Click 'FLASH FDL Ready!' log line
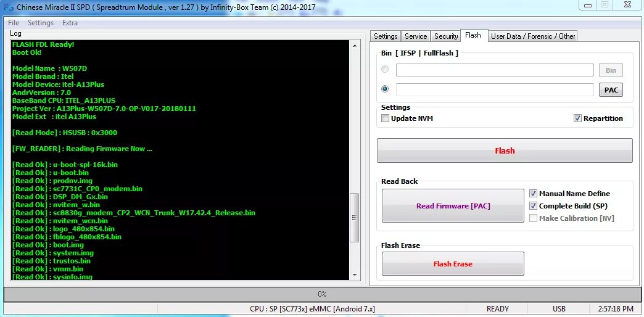The image size is (644, 317). tap(43, 44)
